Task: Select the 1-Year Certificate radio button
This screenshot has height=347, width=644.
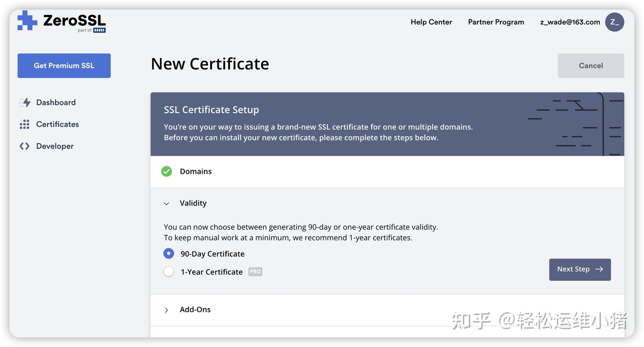Action: [x=169, y=271]
